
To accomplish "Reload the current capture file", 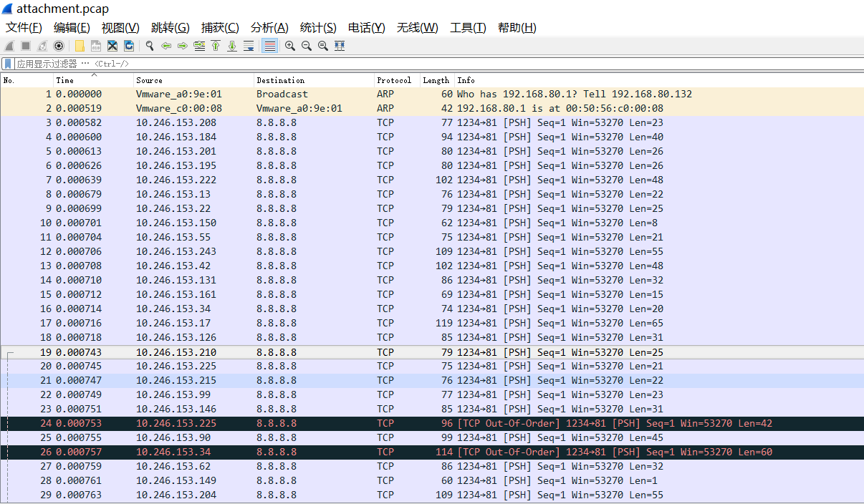I will [129, 46].
